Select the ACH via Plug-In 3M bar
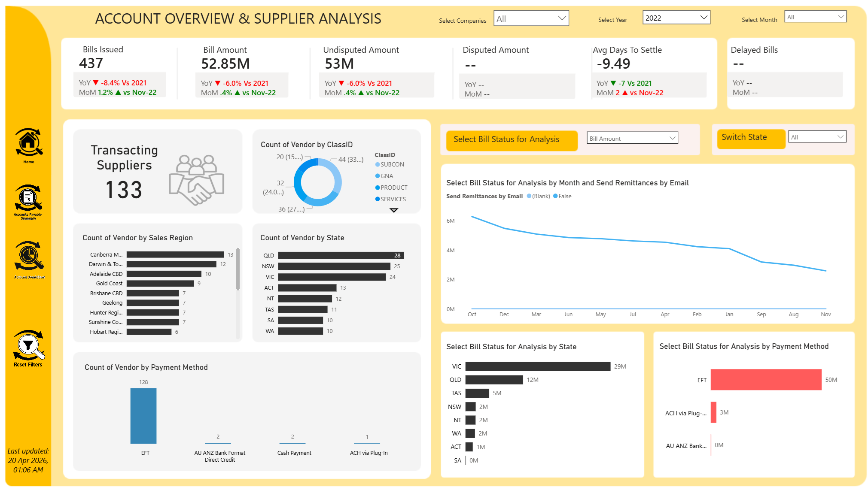868x490 pixels. coord(714,412)
